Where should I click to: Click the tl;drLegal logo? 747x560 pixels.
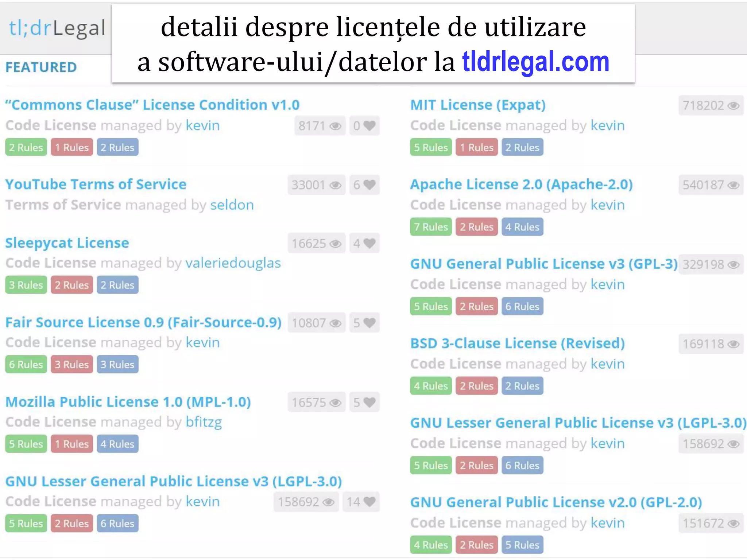tap(57, 28)
